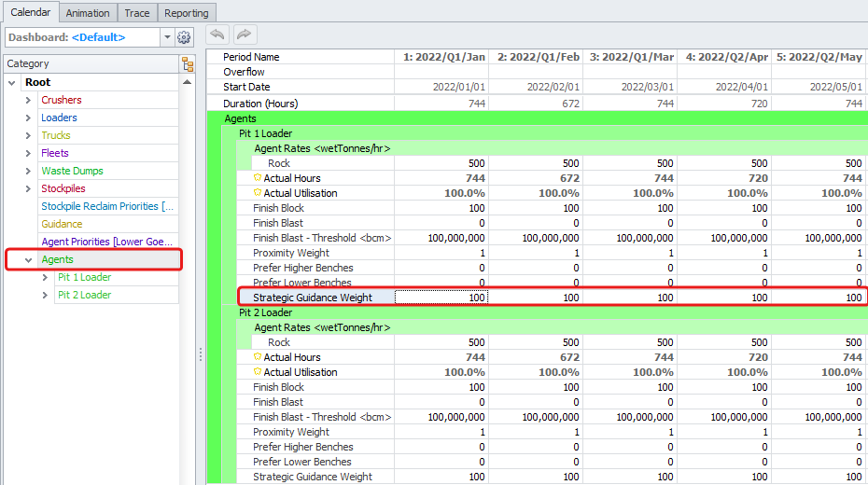Switch to the Reporting tab
The width and height of the screenshot is (868, 485).
tap(187, 13)
